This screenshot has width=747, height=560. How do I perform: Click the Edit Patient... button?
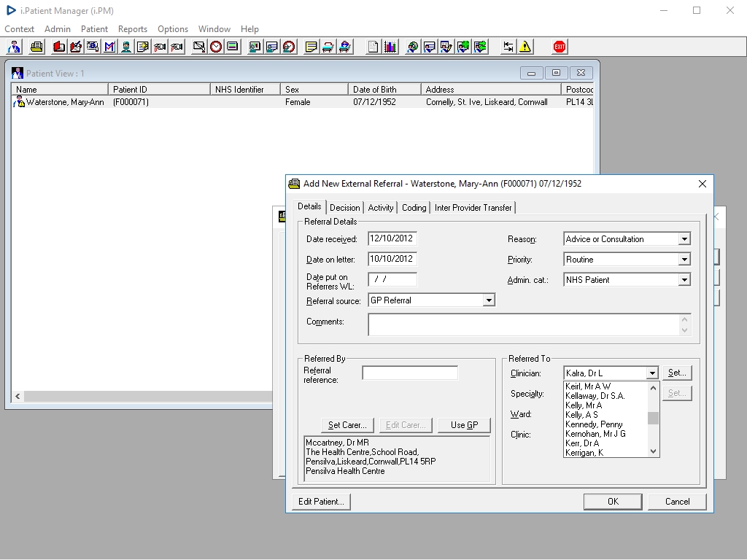(x=321, y=502)
